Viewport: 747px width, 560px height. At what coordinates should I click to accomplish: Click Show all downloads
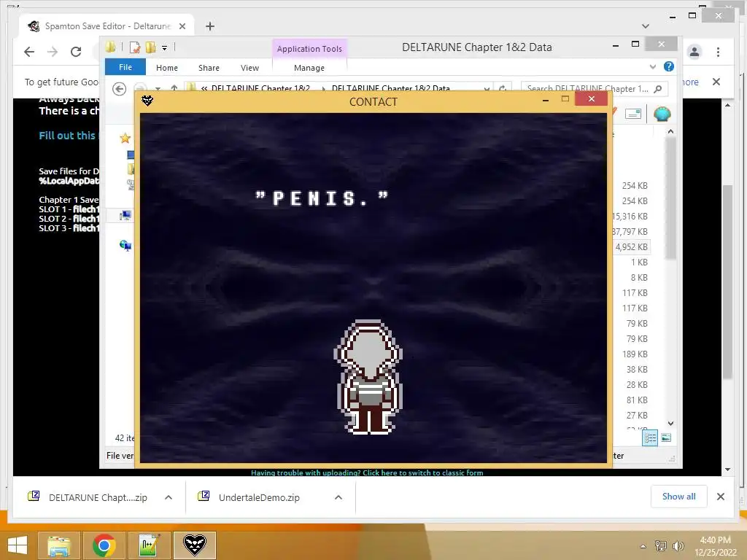pos(679,496)
